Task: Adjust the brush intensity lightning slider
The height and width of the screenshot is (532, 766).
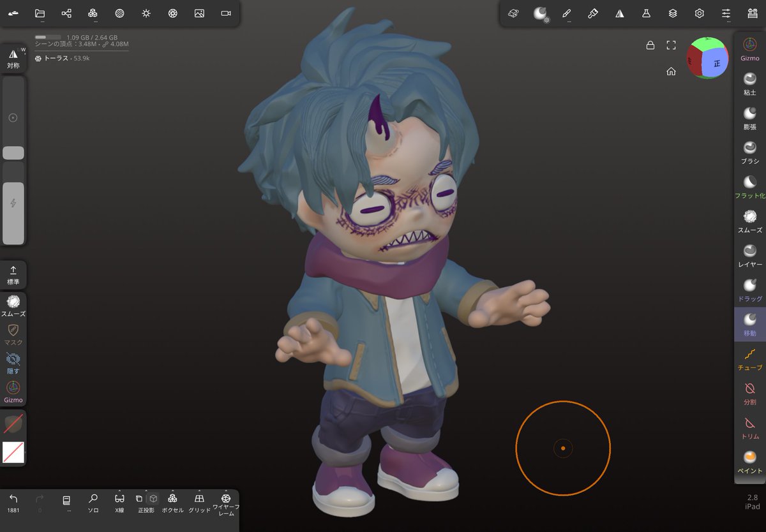Action: pyautogui.click(x=13, y=203)
